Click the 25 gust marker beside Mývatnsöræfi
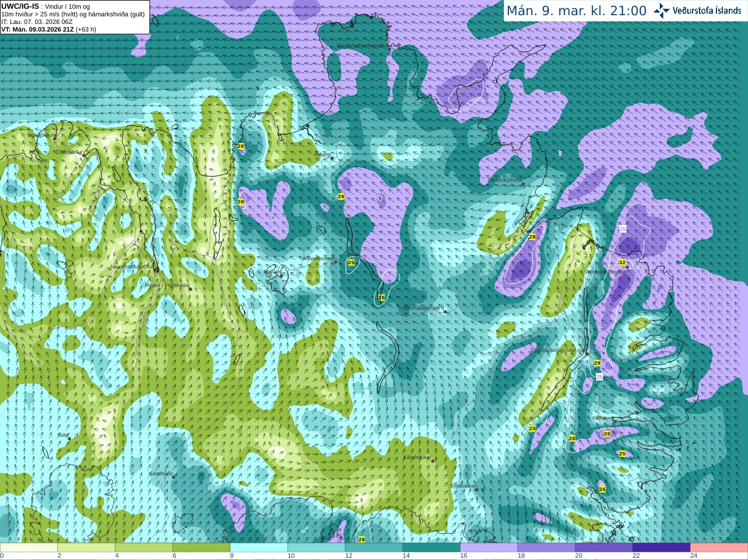Viewport: 748px width, 560px height. (351, 262)
